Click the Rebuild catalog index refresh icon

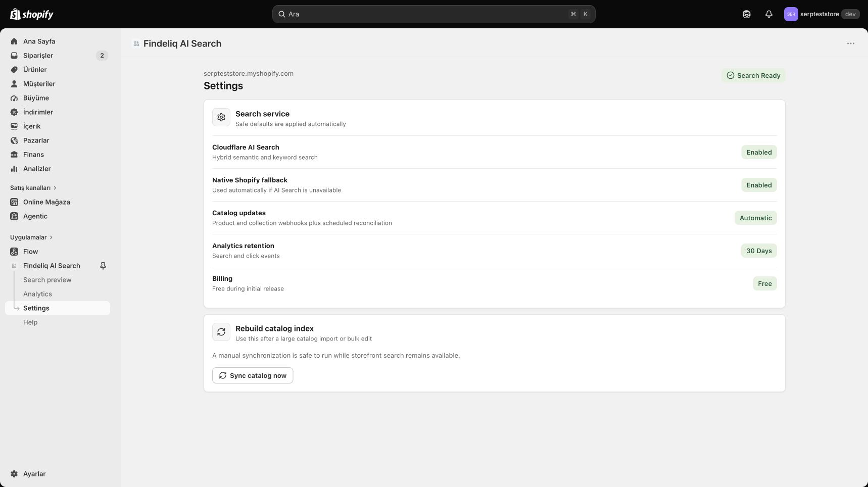[221, 332]
